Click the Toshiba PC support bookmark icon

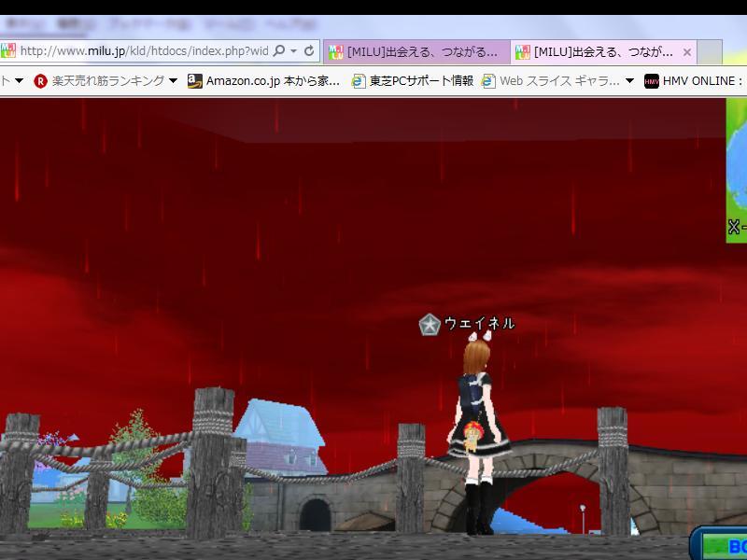click(x=359, y=81)
